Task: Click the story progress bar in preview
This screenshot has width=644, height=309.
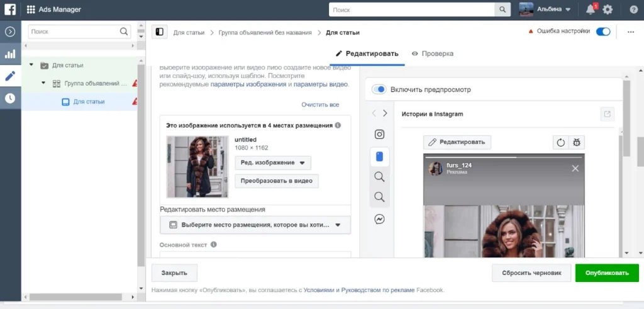Action: click(x=504, y=157)
